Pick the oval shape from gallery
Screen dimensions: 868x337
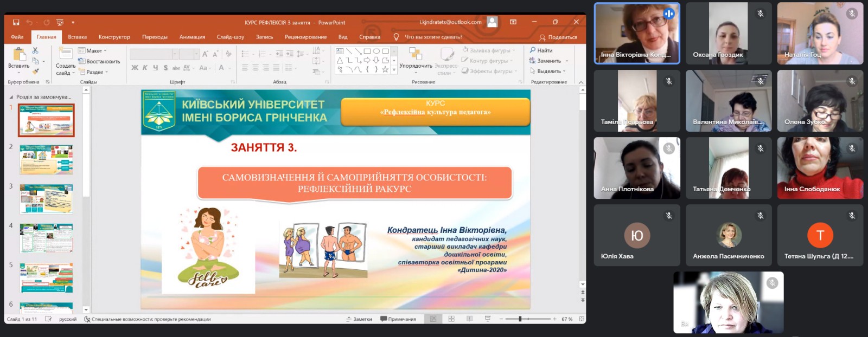pos(376,51)
